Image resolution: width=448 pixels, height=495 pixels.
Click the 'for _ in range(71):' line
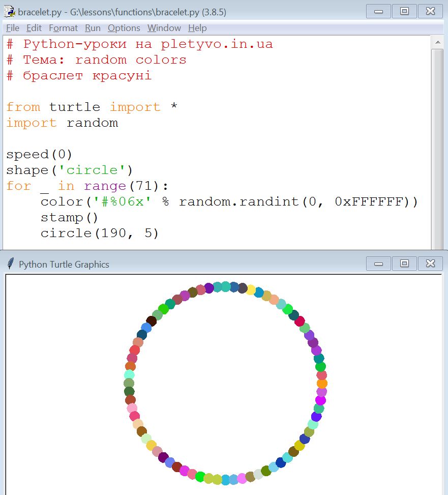(87, 186)
